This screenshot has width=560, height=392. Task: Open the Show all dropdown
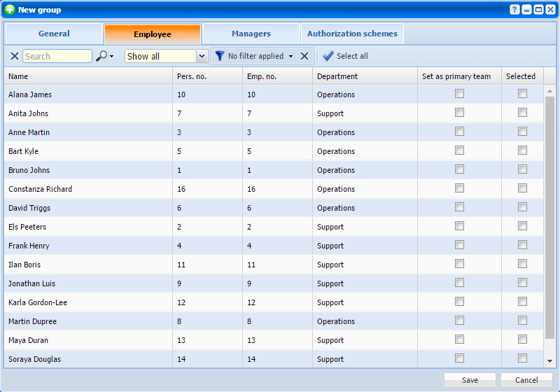[x=202, y=56]
